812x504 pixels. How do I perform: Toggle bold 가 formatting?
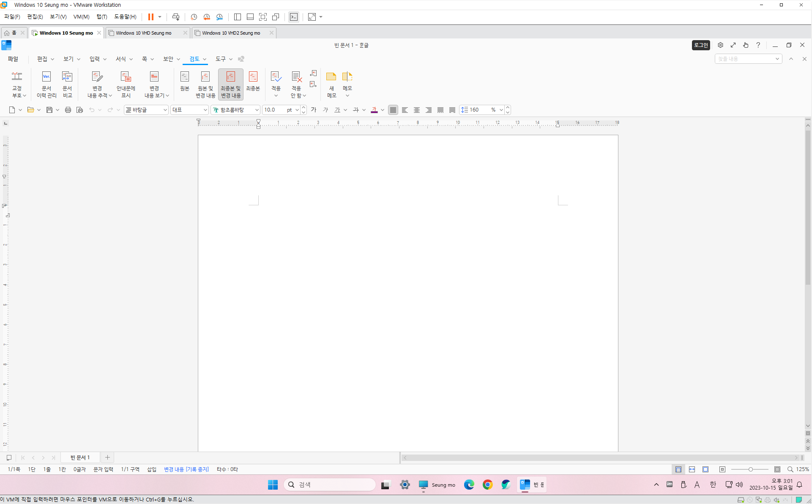tap(314, 110)
